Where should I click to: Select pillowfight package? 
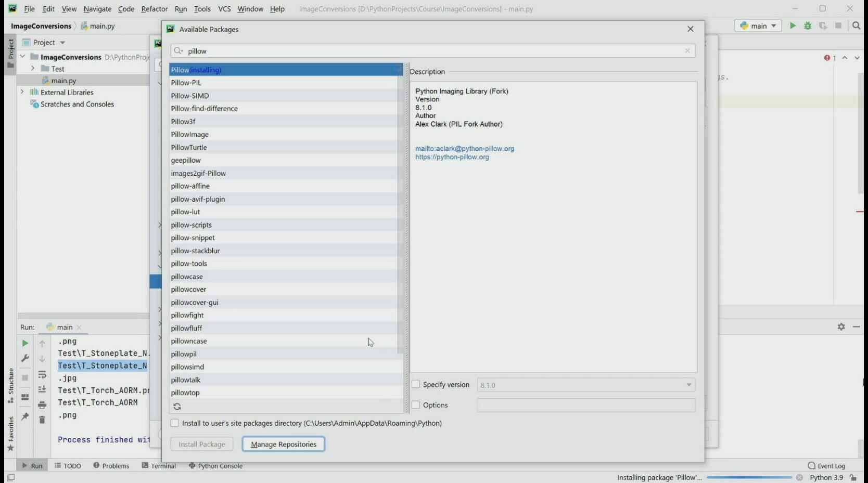tap(284, 315)
